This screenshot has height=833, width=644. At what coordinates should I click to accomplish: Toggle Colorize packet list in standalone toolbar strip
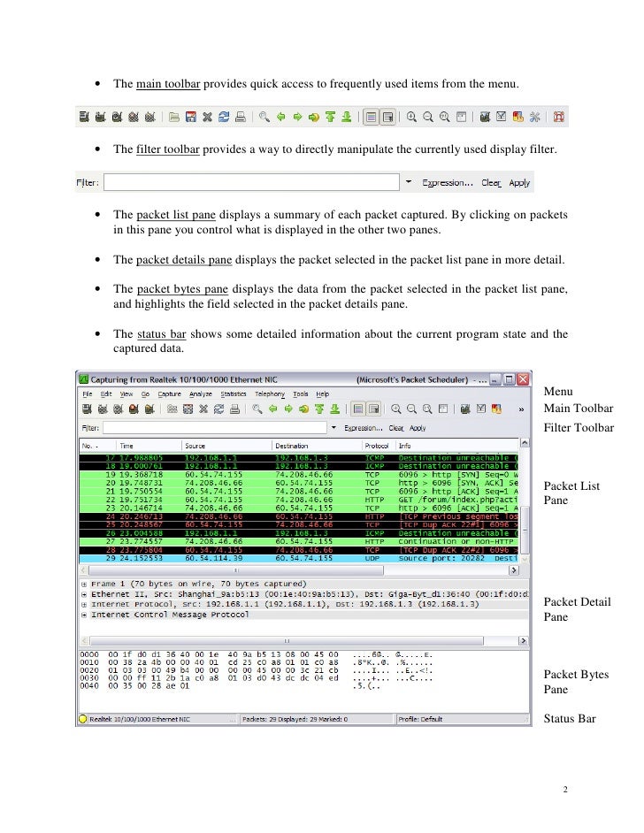(372, 117)
